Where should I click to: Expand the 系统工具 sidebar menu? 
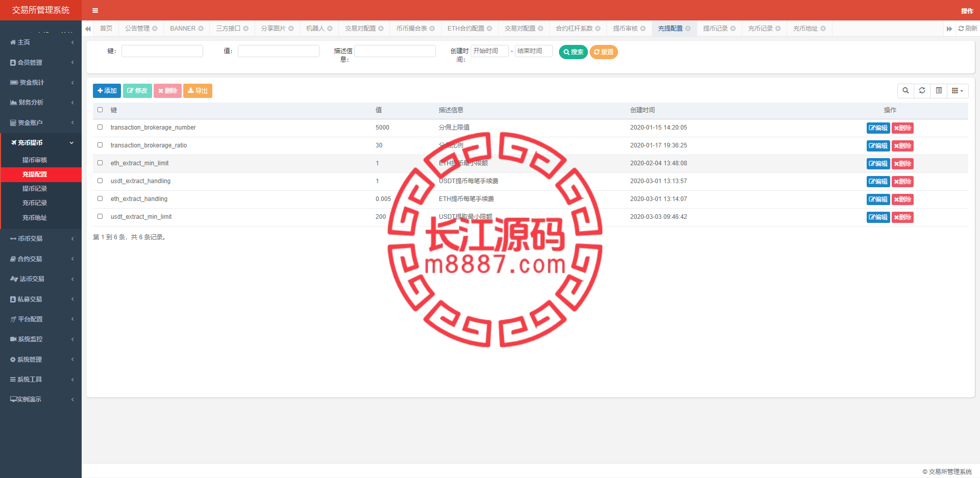[41, 380]
